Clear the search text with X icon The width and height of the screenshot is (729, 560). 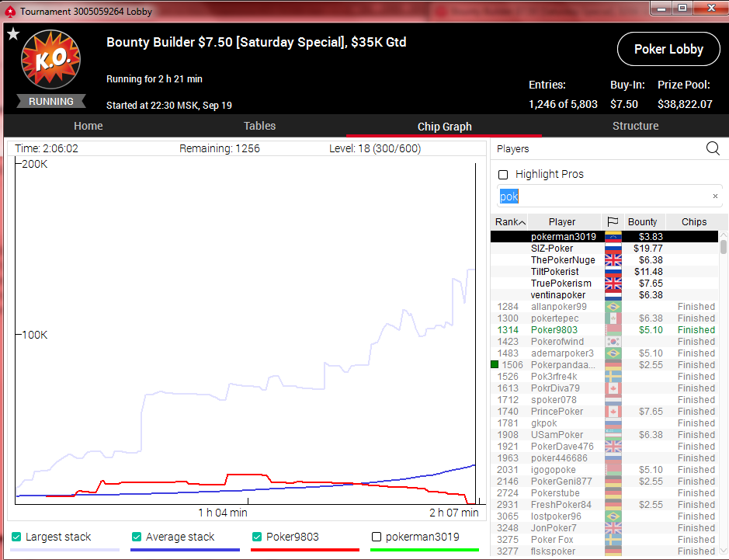point(715,197)
